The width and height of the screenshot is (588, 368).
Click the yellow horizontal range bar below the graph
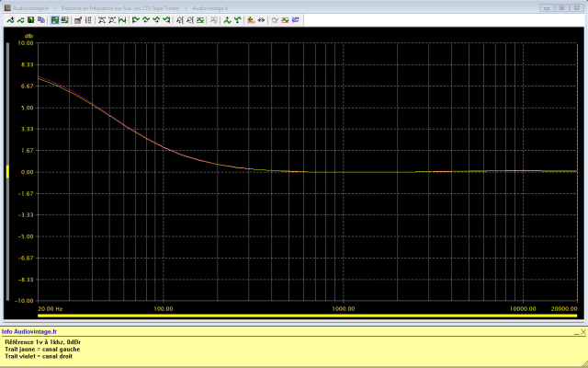(x=307, y=316)
